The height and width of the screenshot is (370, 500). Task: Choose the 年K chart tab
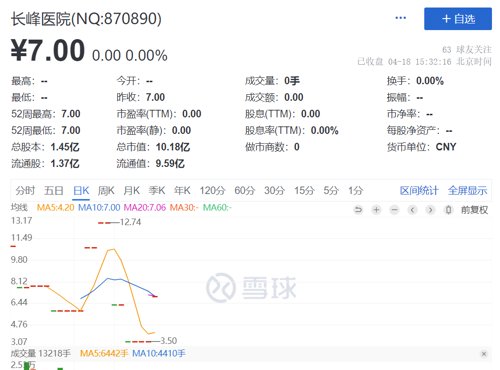point(182,191)
